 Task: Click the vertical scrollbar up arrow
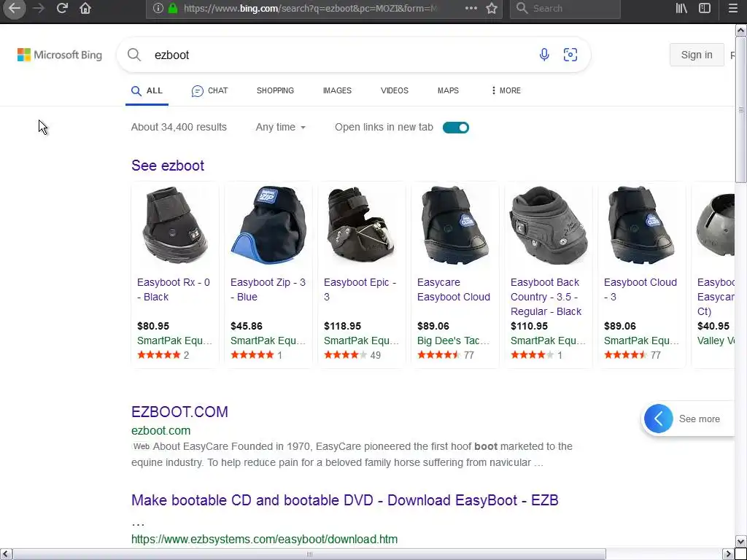741,31
